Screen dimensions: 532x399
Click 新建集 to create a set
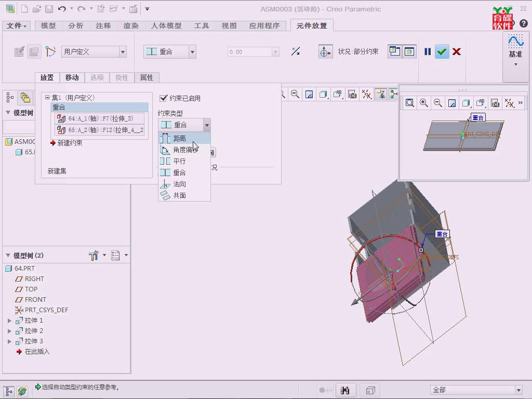(57, 171)
